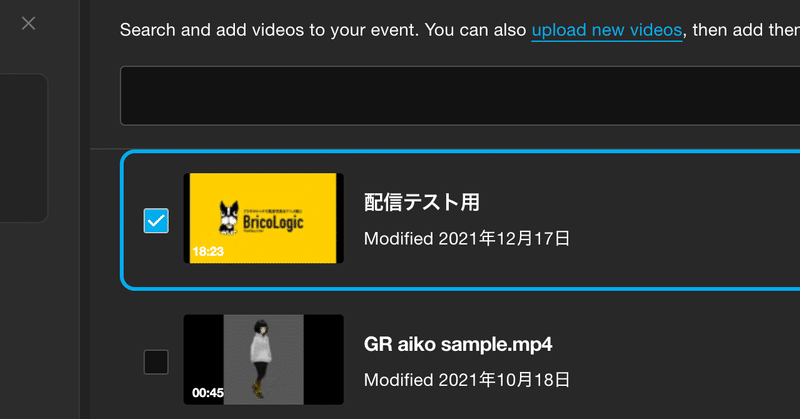Select the 配信テスト用 video title

[421, 202]
